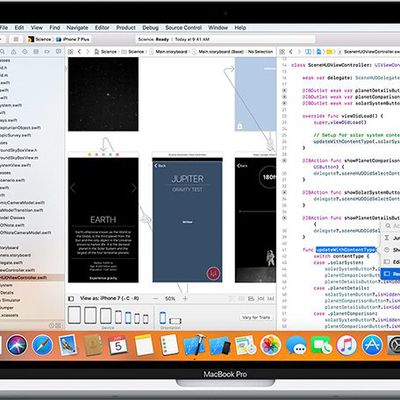Open the debug navigator icon
Image resolution: width=400 pixels, height=400 pixels.
(x=36, y=52)
